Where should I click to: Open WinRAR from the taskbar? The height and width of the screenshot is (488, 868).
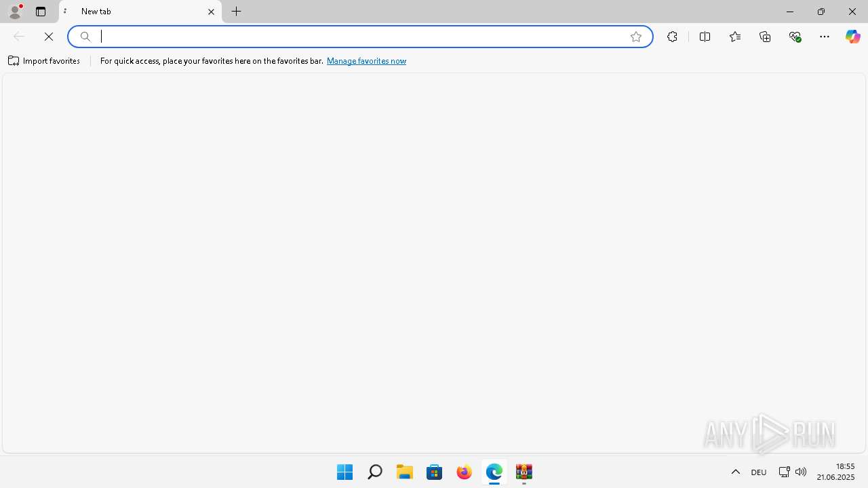pyautogui.click(x=524, y=472)
